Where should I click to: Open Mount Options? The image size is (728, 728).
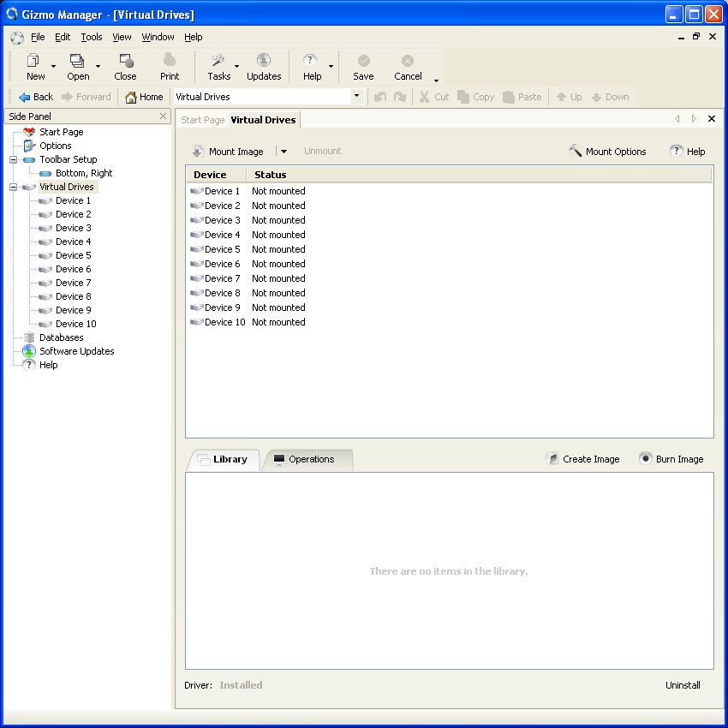pos(607,152)
